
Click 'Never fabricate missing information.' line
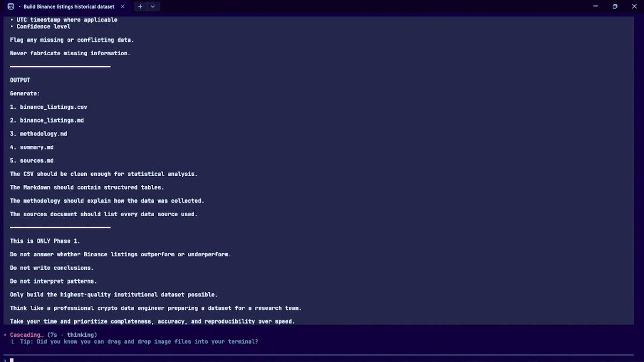(x=70, y=53)
